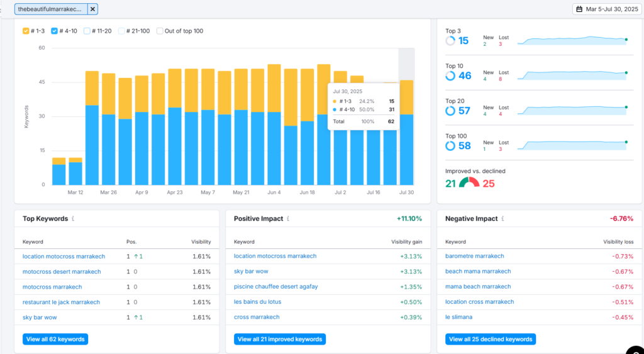Image resolution: width=644 pixels, height=354 pixels.
Task: Click View all 25 declined keywords button
Action: (x=491, y=339)
